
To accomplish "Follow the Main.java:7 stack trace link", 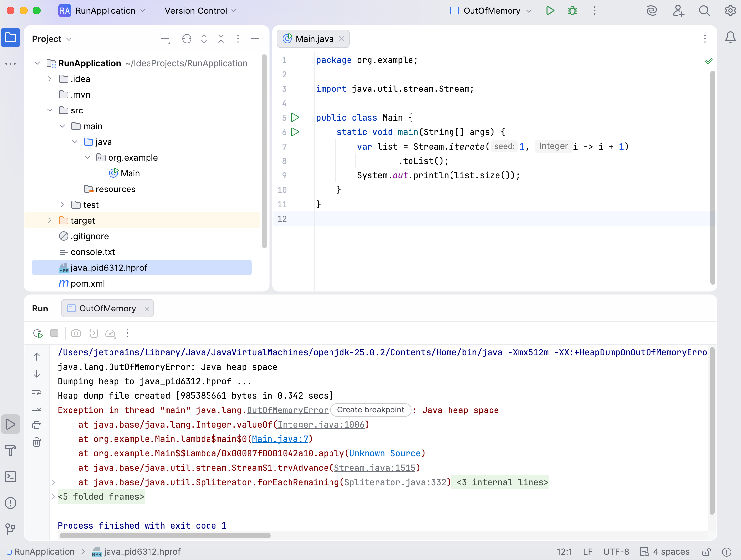I will (x=280, y=439).
